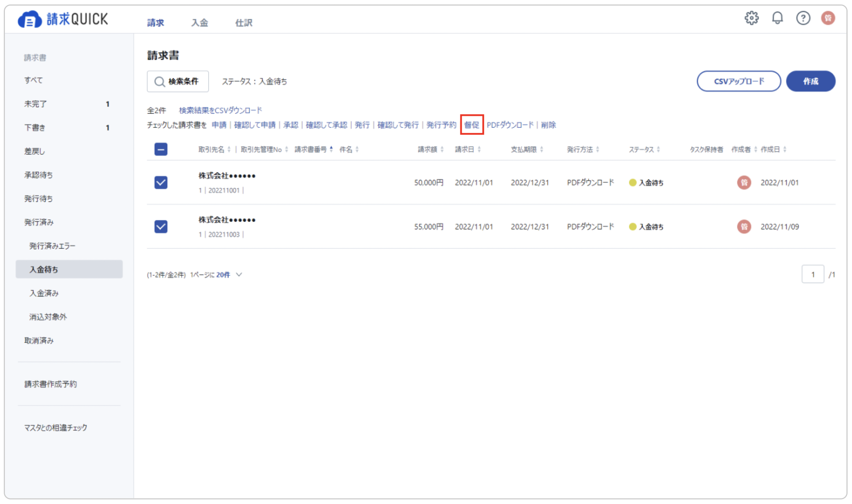The height and width of the screenshot is (504, 852).
Task: Open the 50,000円 invoice company name
Action: point(227,176)
